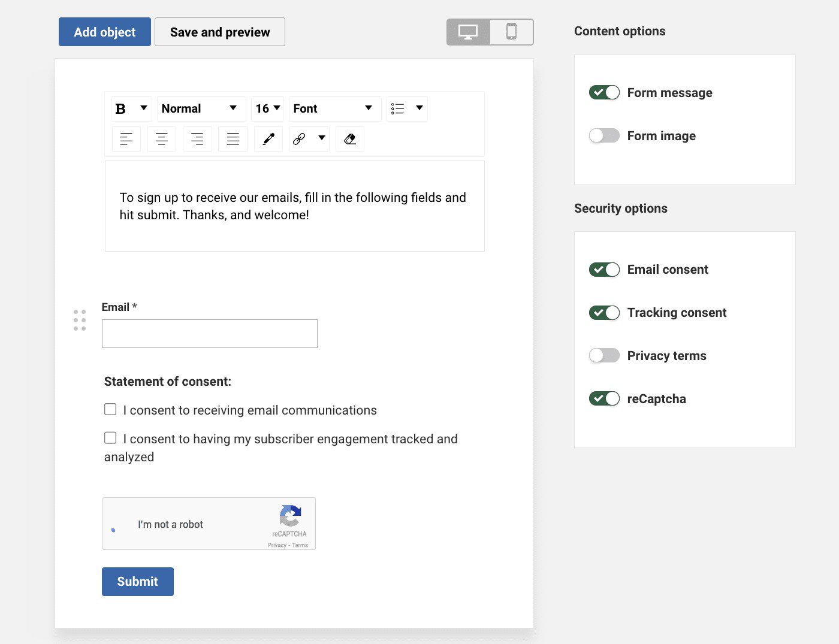Click the Add object button
Image resolution: width=839 pixels, height=644 pixels.
click(x=105, y=32)
